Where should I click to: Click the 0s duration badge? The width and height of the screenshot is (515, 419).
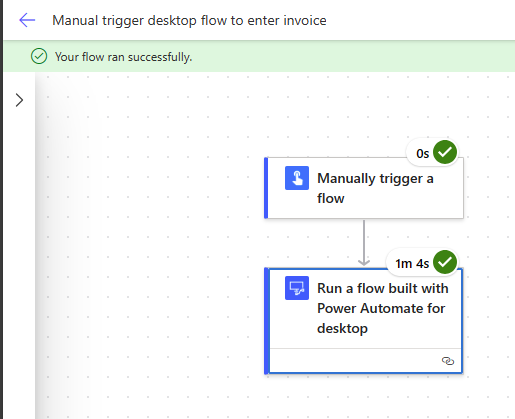coord(422,153)
